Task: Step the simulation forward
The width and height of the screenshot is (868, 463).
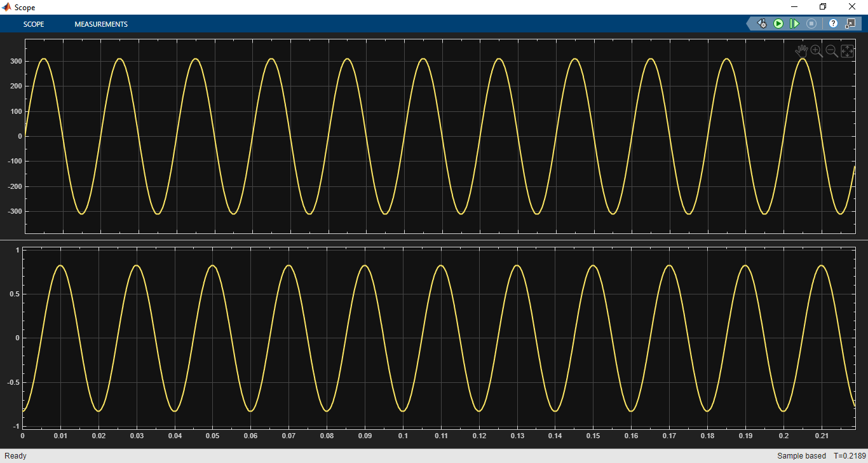Action: tap(794, 24)
